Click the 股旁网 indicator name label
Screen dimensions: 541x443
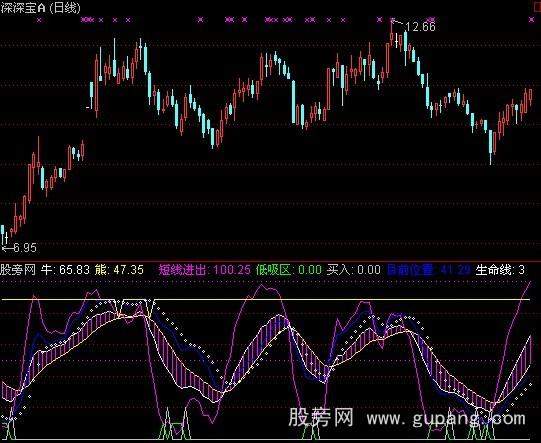pyautogui.click(x=18, y=269)
